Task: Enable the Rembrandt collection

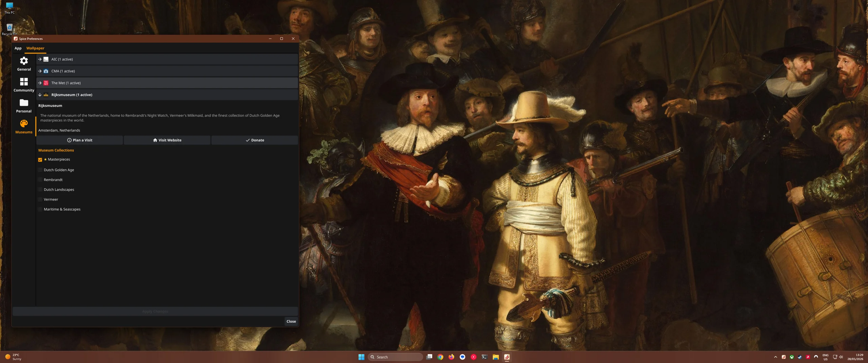Action: pyautogui.click(x=40, y=180)
